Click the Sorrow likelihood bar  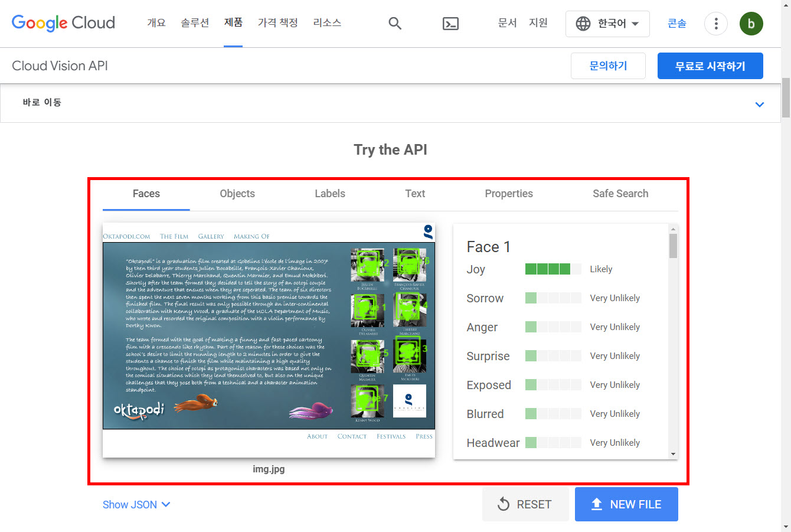coord(553,298)
